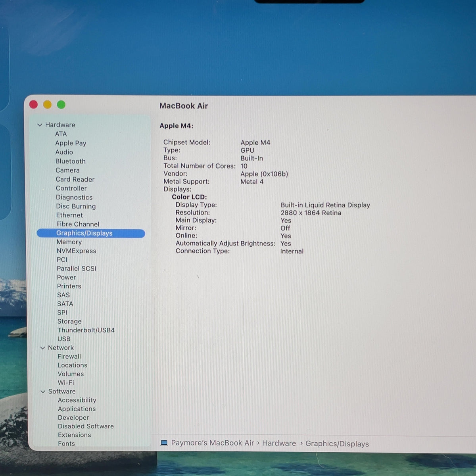Select Camera in the sidebar
The height and width of the screenshot is (476, 476).
click(x=67, y=171)
